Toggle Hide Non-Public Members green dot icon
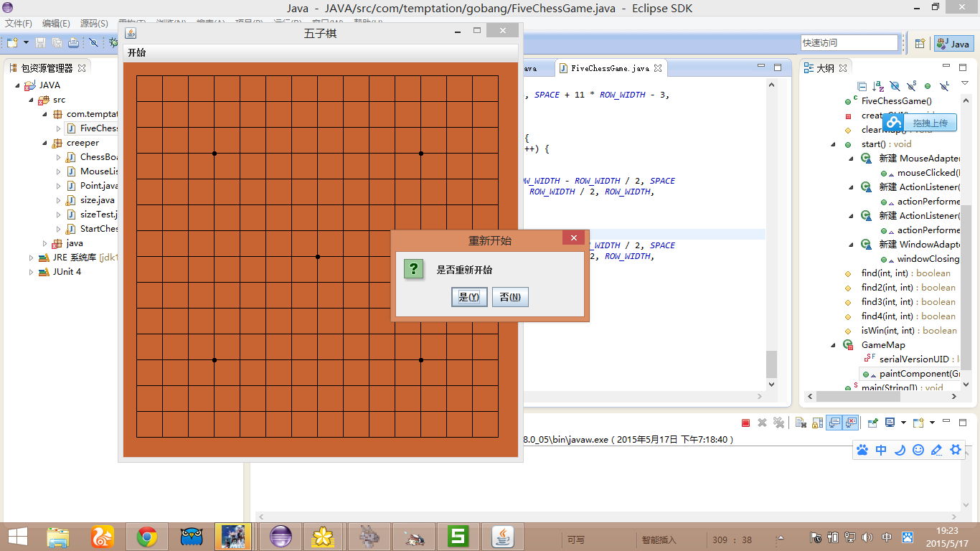Viewport: 980px width, 551px height. 928,86
